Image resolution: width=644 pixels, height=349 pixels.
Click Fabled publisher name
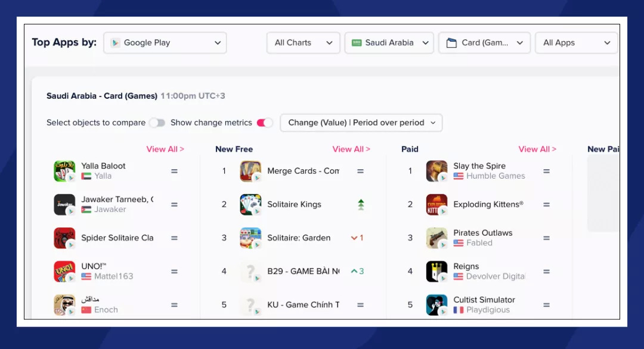pyautogui.click(x=479, y=243)
